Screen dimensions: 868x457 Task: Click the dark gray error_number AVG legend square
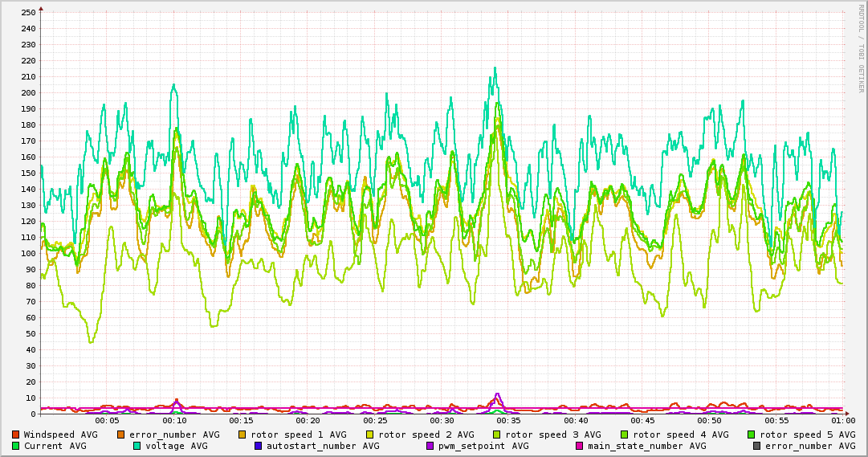[756, 446]
